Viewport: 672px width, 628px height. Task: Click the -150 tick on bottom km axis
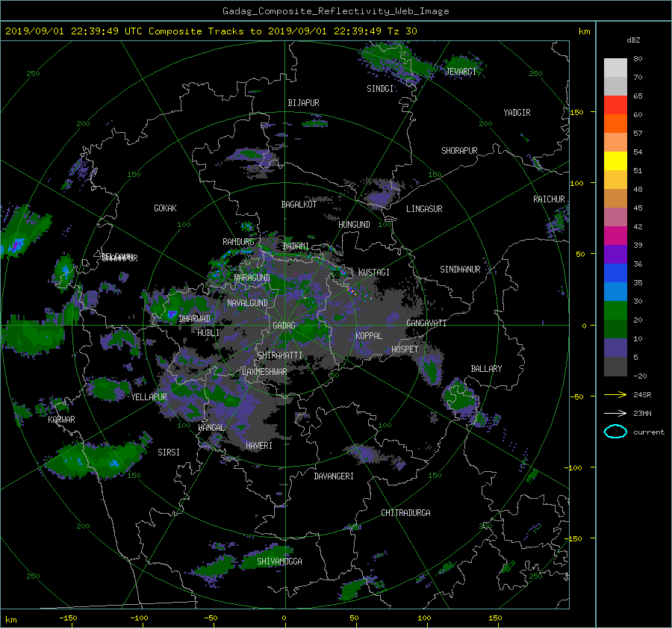[x=68, y=618]
